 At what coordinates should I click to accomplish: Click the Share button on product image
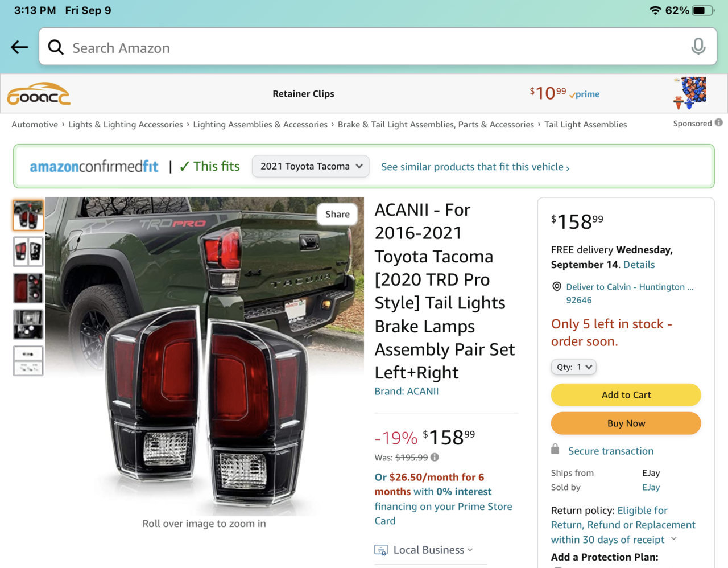pyautogui.click(x=337, y=214)
